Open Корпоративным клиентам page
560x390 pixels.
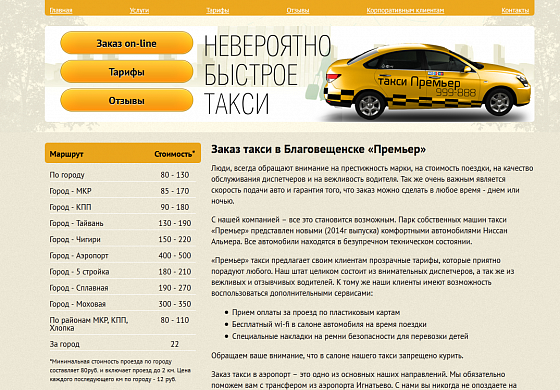click(x=405, y=10)
